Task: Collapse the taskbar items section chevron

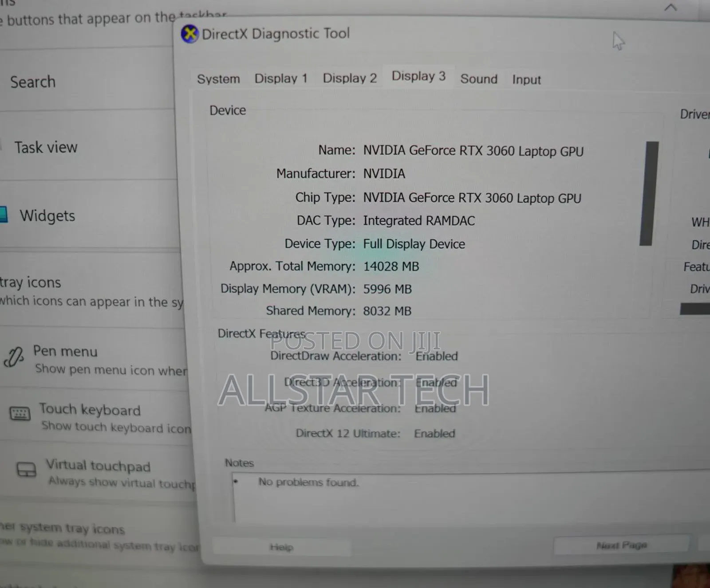Action: tap(671, 7)
